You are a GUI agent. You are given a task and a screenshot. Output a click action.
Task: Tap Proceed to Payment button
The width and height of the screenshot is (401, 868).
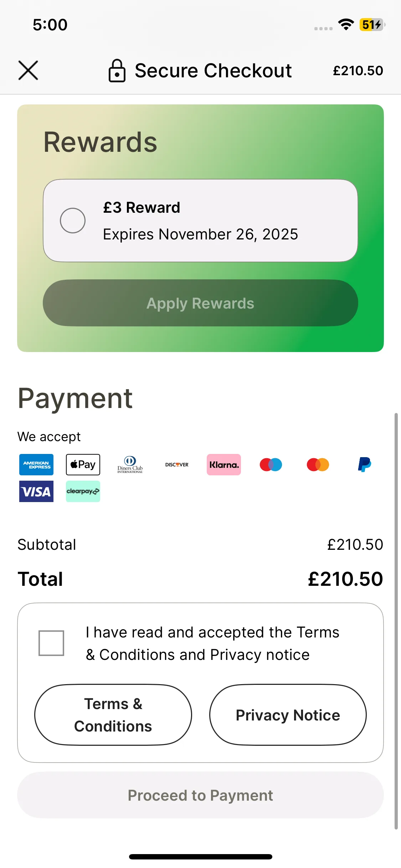pos(200,795)
